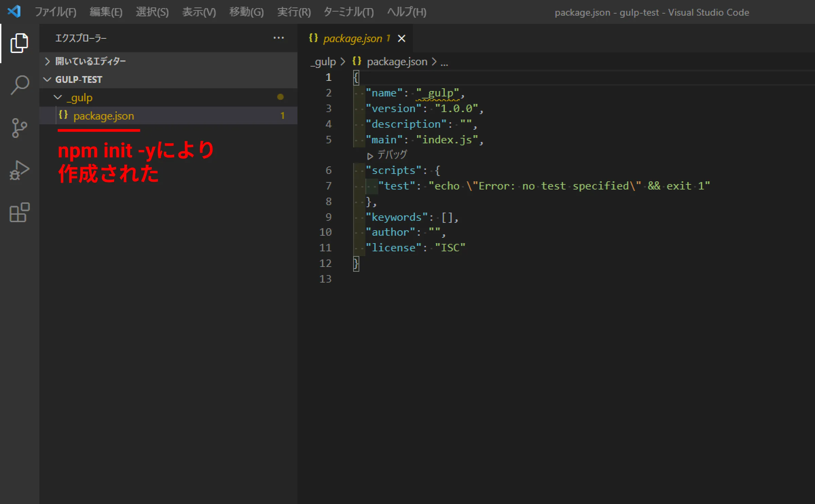The image size is (815, 504).
Task: Open the Extensions view icon
Action: pos(19,213)
